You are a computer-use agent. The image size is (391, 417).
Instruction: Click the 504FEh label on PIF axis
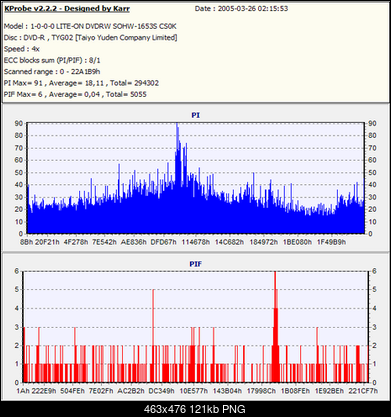tap(73, 391)
